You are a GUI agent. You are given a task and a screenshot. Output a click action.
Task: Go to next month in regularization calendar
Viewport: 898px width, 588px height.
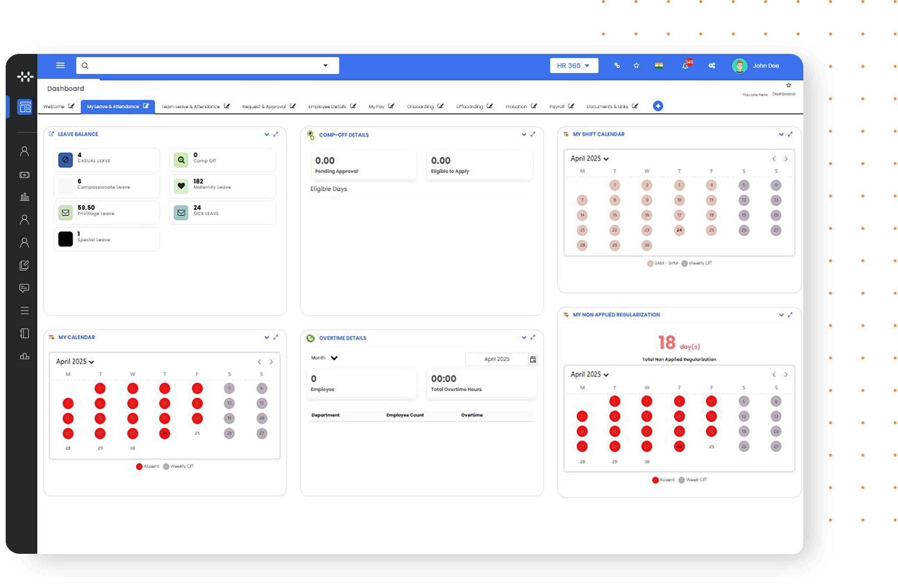[x=786, y=375]
